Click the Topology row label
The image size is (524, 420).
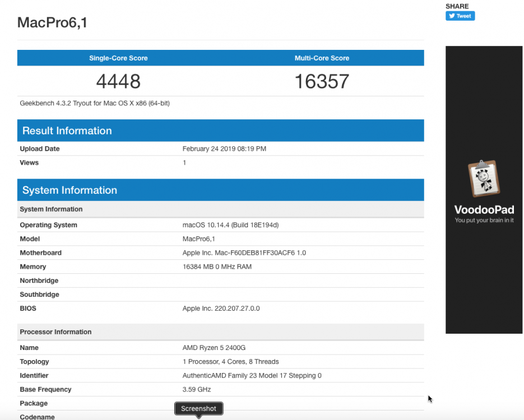(x=34, y=362)
